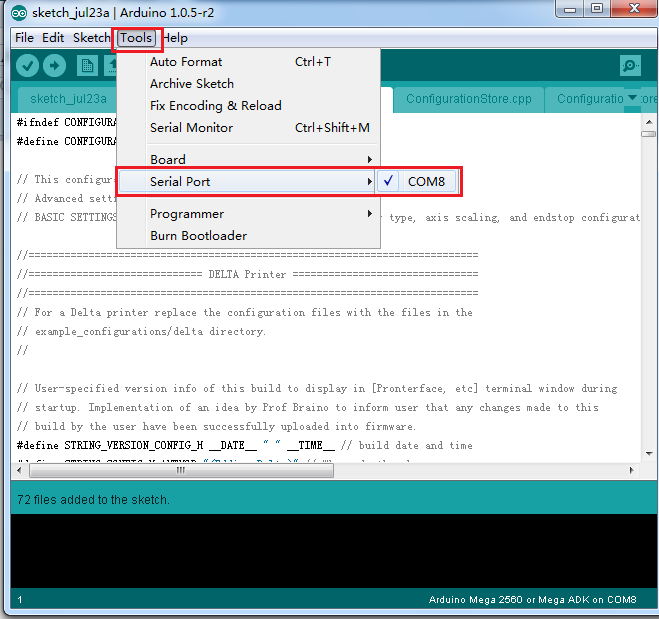Maximize the Arduino window
The width and height of the screenshot is (659, 619).
597,8
